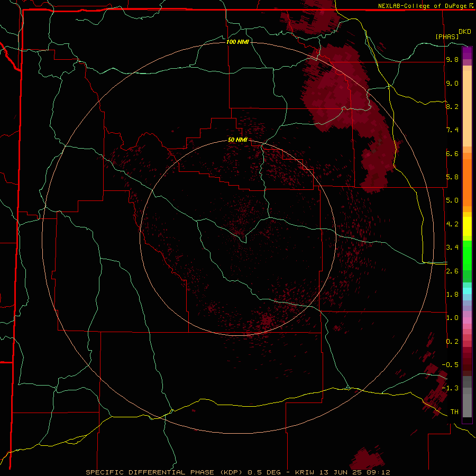Click the 'DKD' legend label
Viewport: 476px width, 476px height.
tap(465, 32)
